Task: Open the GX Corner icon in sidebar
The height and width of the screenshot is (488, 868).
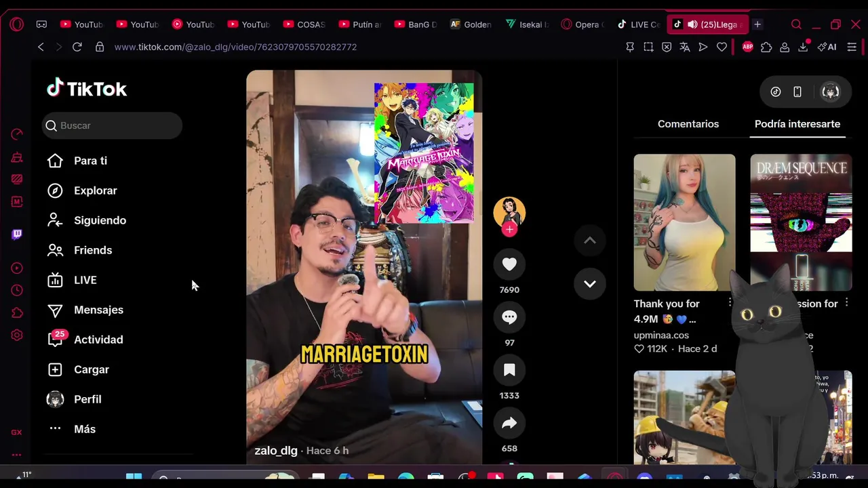Action: coord(17,432)
